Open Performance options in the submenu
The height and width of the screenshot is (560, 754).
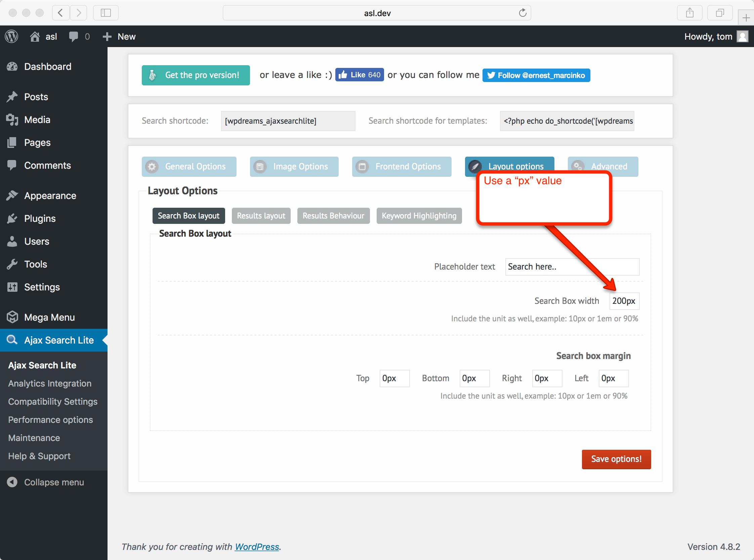click(50, 419)
